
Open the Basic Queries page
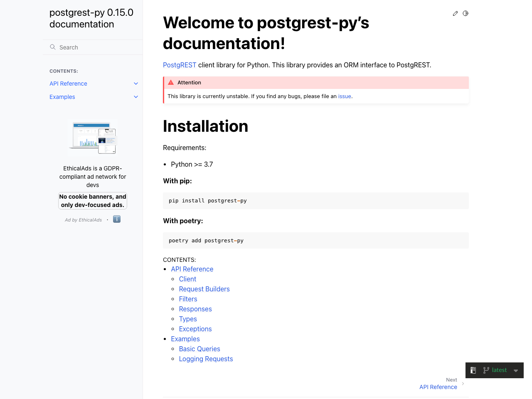(199, 349)
